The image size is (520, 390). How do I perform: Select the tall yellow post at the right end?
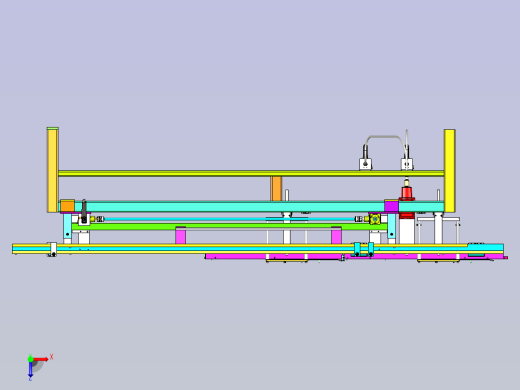(x=450, y=171)
